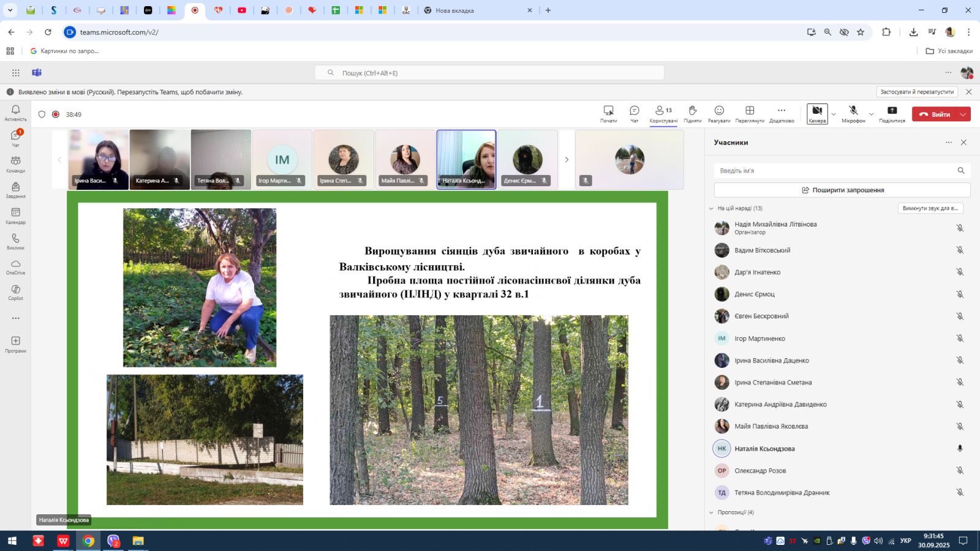Unmute the microphone

click(853, 113)
